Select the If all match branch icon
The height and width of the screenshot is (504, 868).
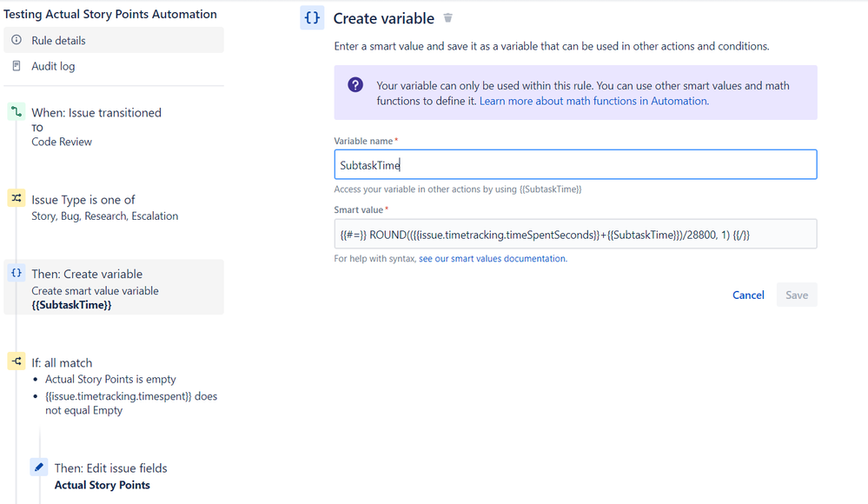coord(16,361)
